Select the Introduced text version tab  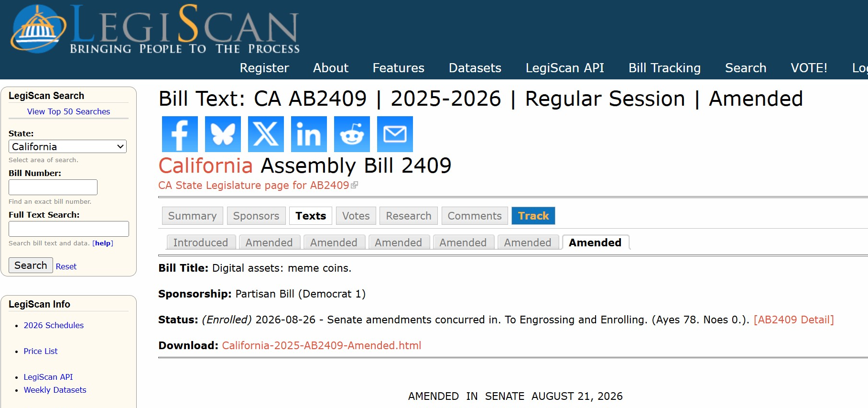201,243
